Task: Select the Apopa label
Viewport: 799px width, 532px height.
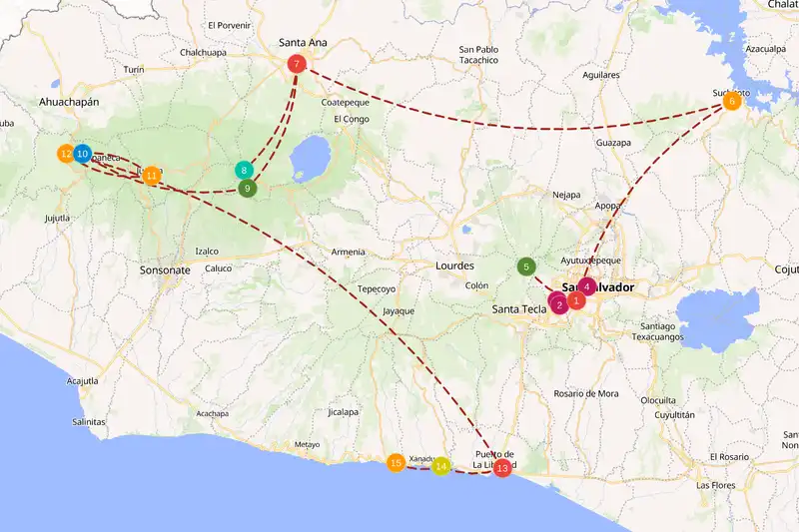Action: pos(607,207)
